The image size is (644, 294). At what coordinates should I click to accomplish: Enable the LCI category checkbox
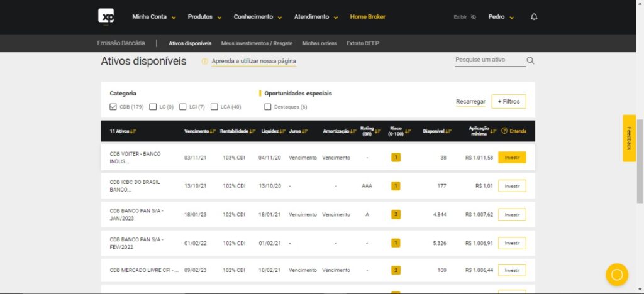click(183, 107)
